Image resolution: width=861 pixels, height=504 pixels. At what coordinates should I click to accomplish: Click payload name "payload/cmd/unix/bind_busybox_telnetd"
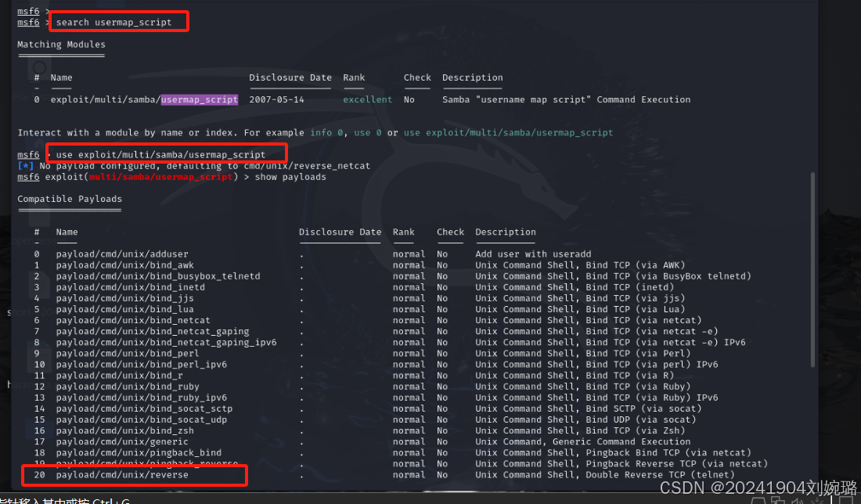click(x=158, y=276)
